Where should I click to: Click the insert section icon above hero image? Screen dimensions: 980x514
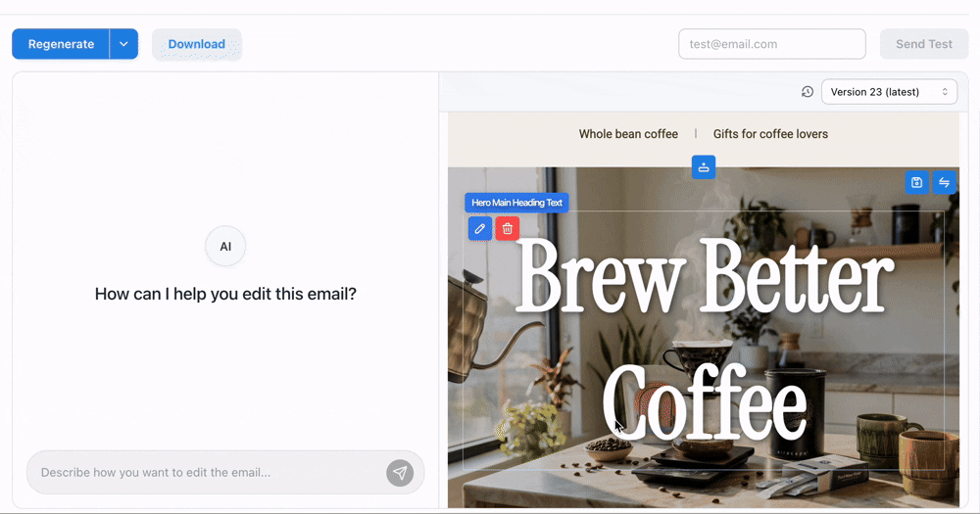pos(703,167)
